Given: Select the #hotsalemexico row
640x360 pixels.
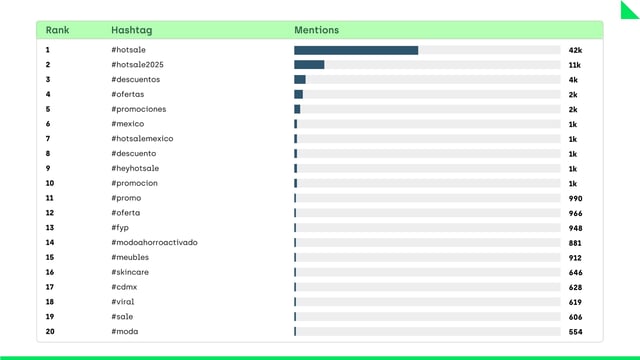Looking at the screenshot, I should coord(320,139).
